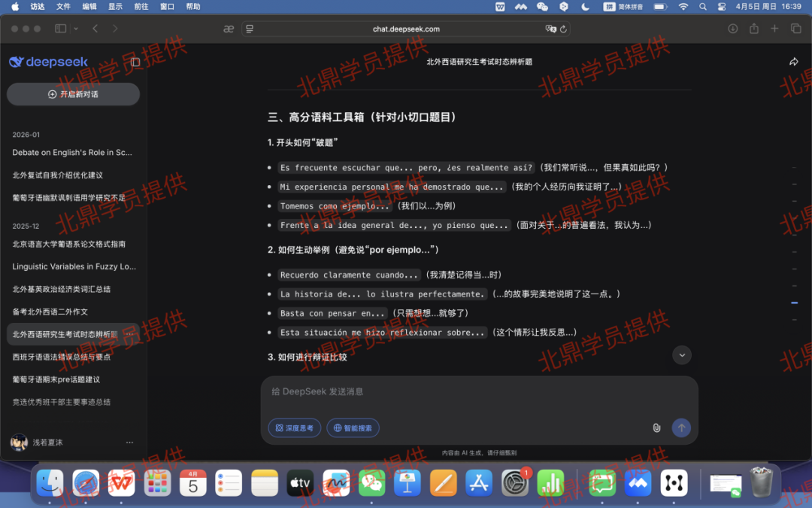Open chat 'Debate on English's Role in Sc...'
Screen dimensions: 812x508
73,152
